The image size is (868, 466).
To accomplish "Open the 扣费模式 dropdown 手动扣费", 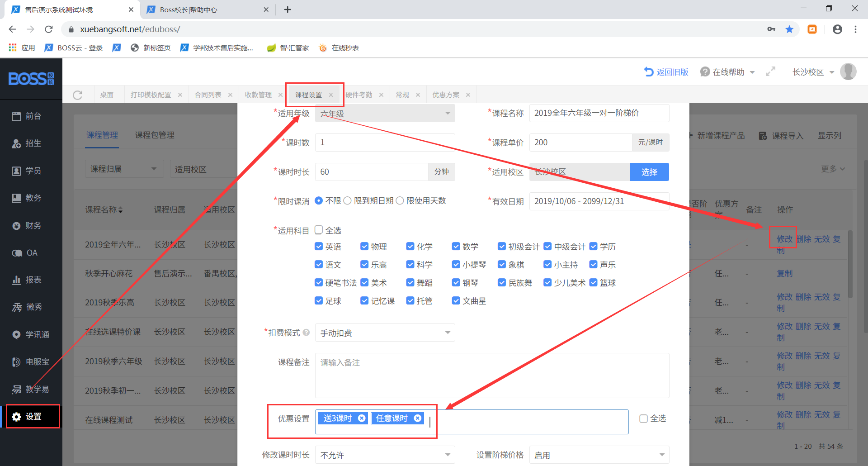I will click(385, 333).
